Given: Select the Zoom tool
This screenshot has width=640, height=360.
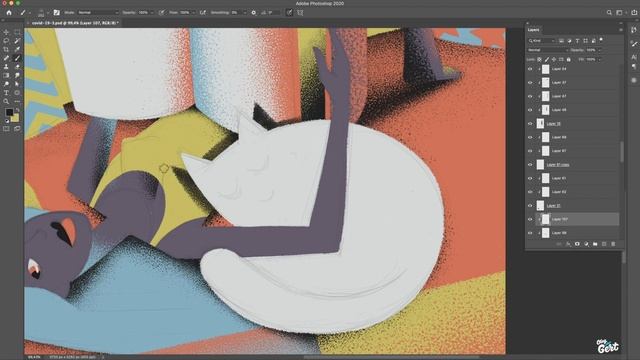Looking at the screenshot, I should pyautogui.click(x=6, y=101).
